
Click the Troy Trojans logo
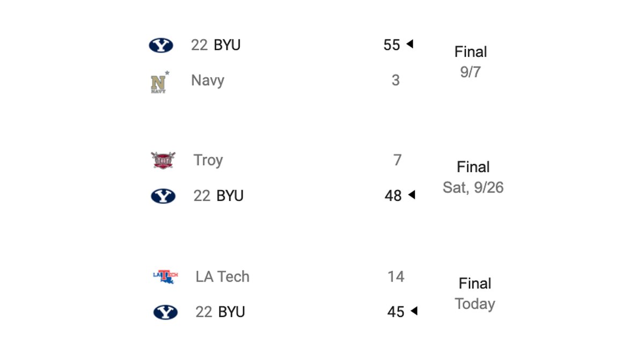point(163,160)
